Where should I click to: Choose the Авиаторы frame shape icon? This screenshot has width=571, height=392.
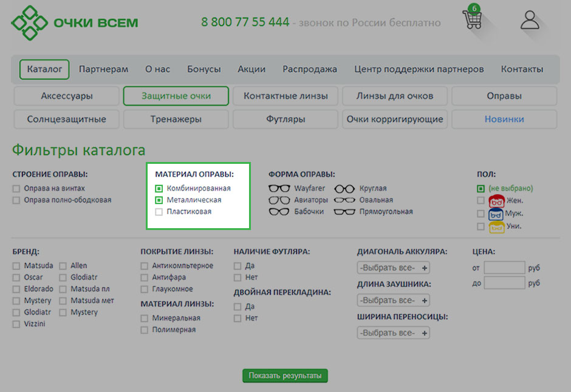pyautogui.click(x=279, y=200)
